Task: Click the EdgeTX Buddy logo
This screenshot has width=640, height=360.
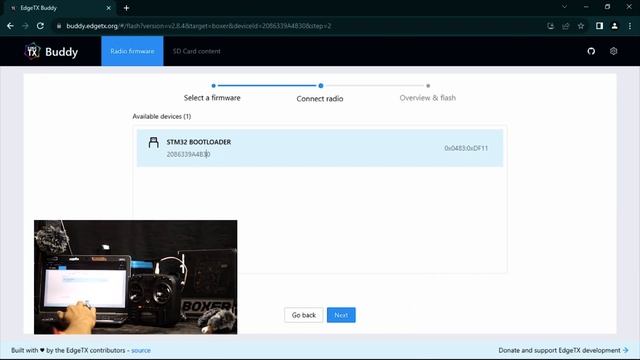Action: pos(51,51)
